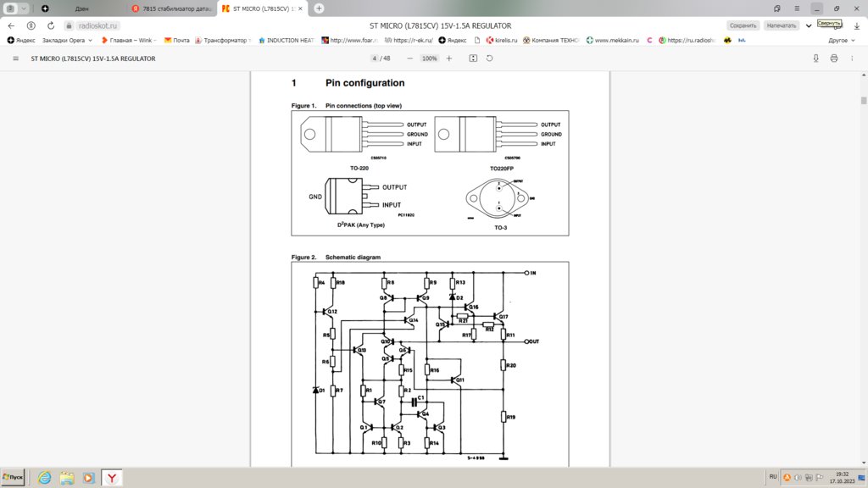Open the tab collections icon

[x=777, y=8]
